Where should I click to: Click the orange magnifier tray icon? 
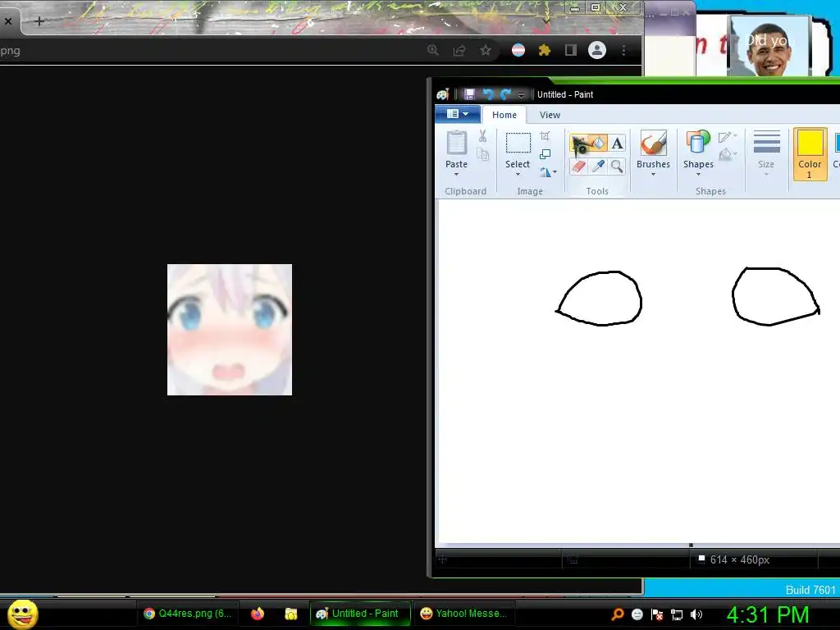618,614
